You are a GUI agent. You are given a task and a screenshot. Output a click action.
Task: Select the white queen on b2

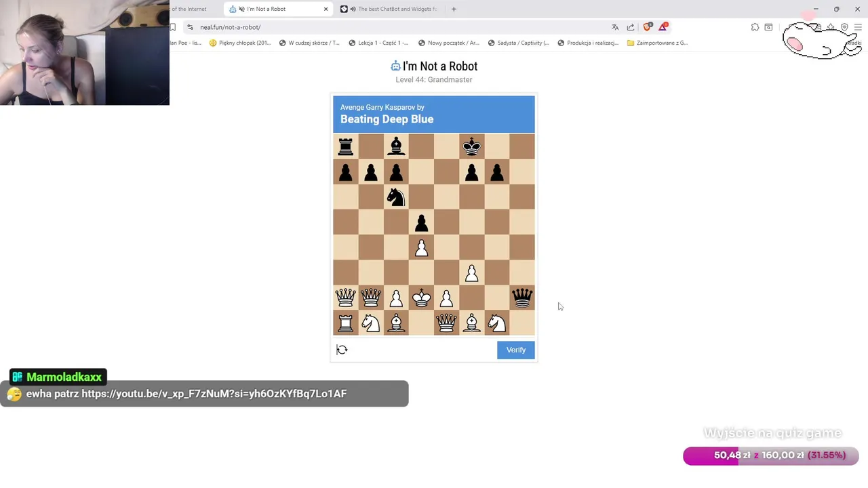pos(371,298)
